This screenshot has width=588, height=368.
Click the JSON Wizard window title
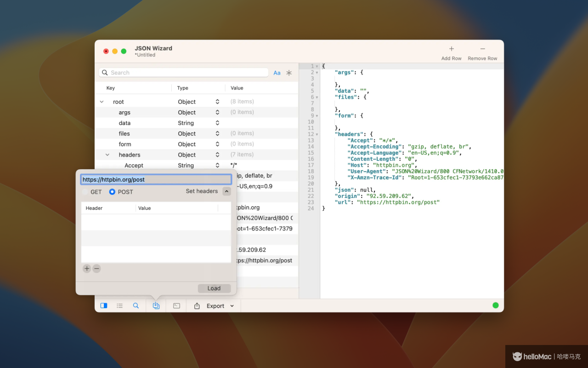[x=153, y=48]
